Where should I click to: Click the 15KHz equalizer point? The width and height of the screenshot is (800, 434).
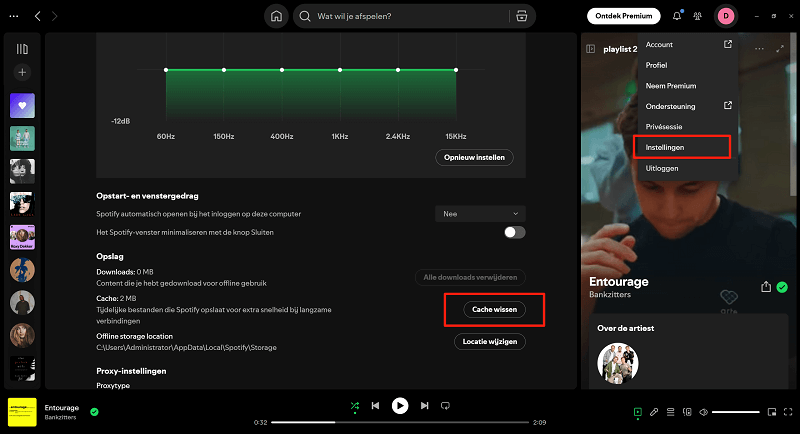pyautogui.click(x=456, y=70)
